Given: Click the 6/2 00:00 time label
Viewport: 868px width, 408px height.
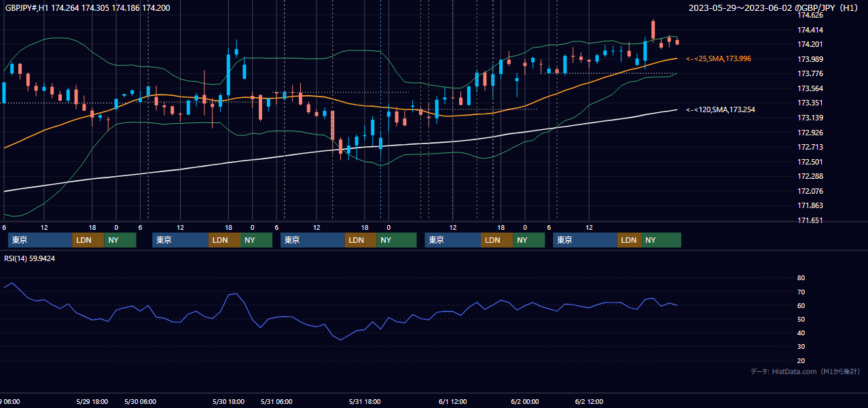Looking at the screenshot, I should coord(525,402).
